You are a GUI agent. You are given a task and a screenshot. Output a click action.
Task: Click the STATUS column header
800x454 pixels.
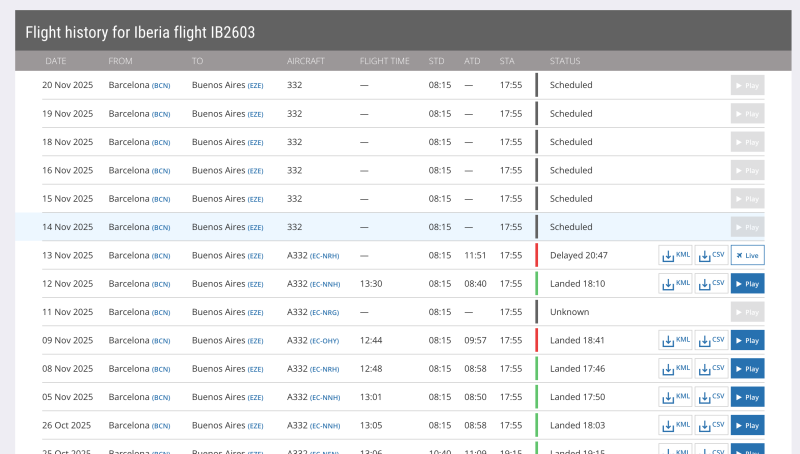(x=565, y=61)
